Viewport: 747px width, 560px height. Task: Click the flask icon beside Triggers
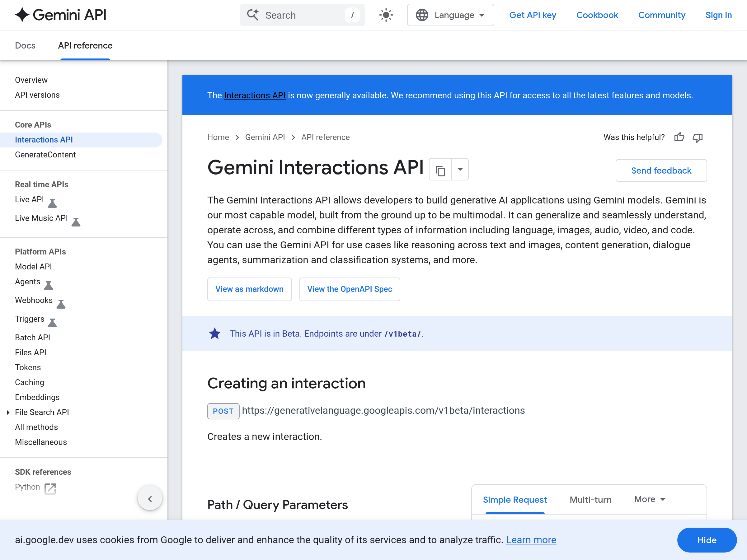coord(52,323)
